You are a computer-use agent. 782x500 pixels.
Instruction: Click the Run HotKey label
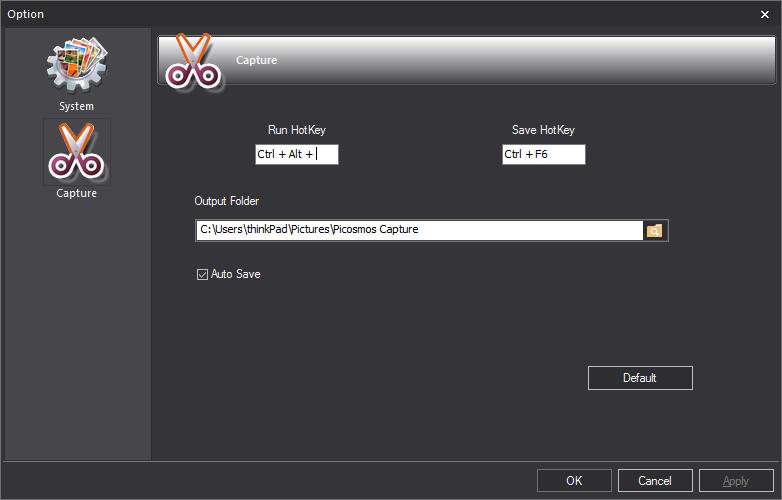point(296,130)
